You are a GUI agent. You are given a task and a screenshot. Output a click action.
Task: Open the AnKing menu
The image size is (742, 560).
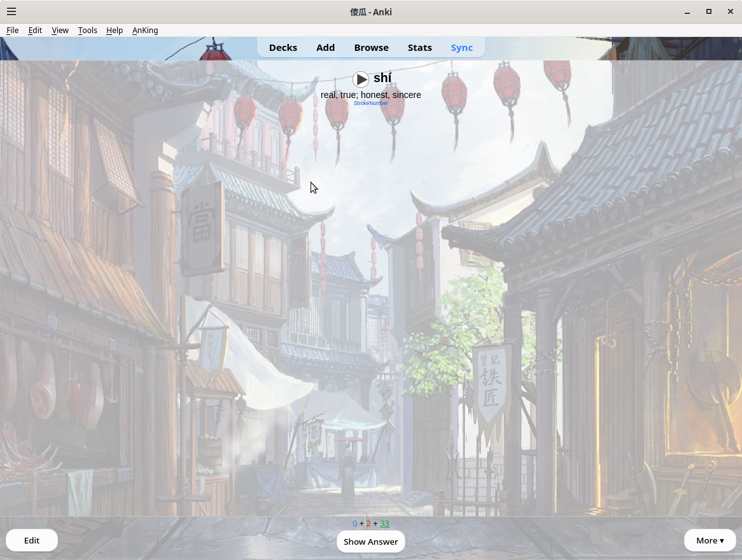coord(145,31)
